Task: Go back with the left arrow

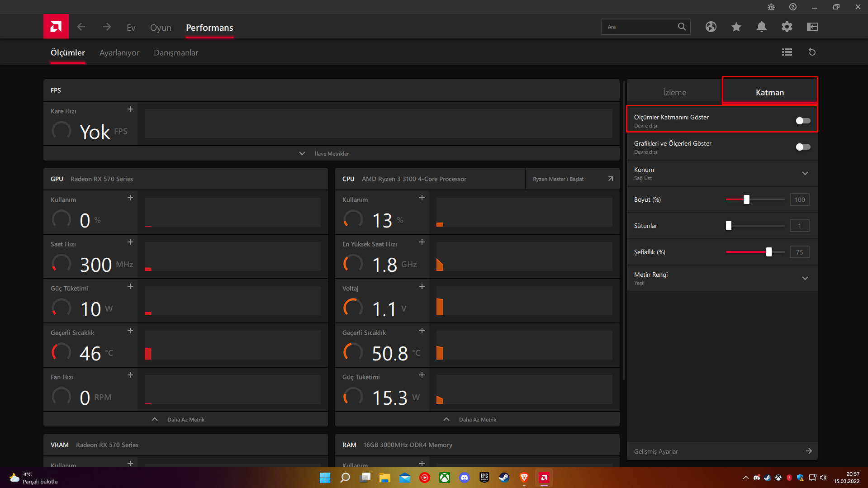Action: click(81, 27)
